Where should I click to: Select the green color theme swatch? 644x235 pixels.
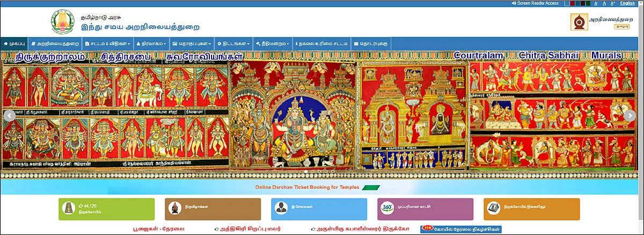coord(588,3)
